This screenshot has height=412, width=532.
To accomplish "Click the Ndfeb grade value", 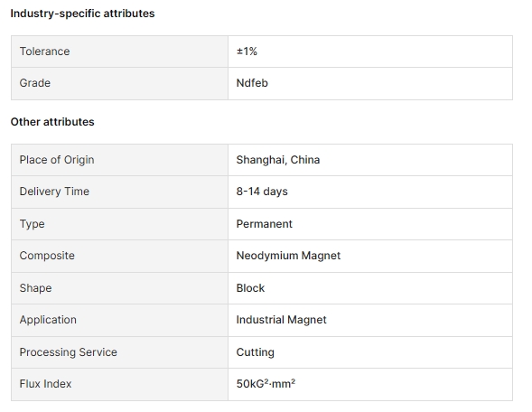I will (252, 83).
